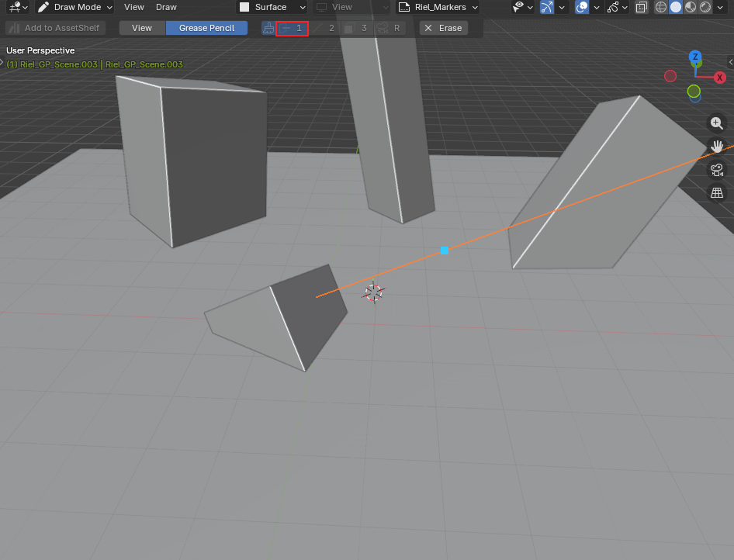Align the view to the X axis gizmo
Viewport: 734px width, 560px height.
pos(720,78)
